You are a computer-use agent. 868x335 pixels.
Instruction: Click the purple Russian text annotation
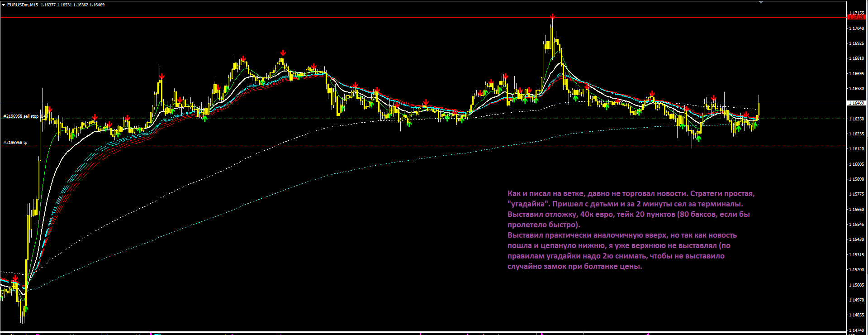pyautogui.click(x=631, y=230)
